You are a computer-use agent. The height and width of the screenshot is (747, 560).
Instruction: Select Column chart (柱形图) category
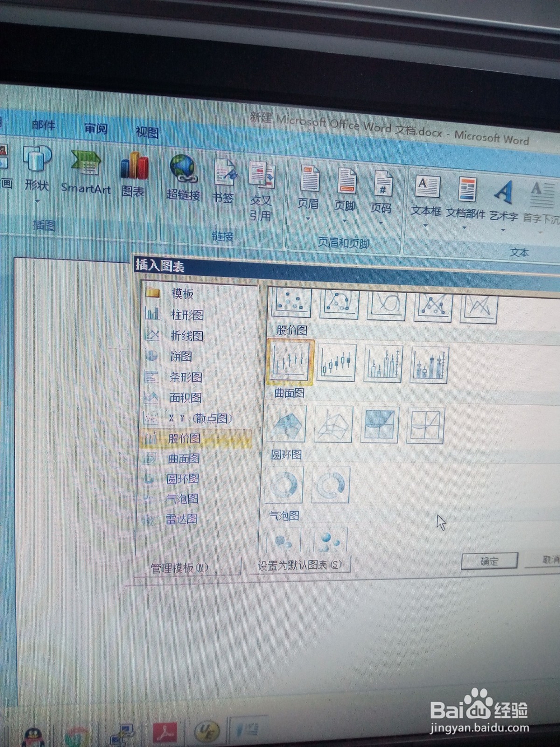(x=198, y=314)
